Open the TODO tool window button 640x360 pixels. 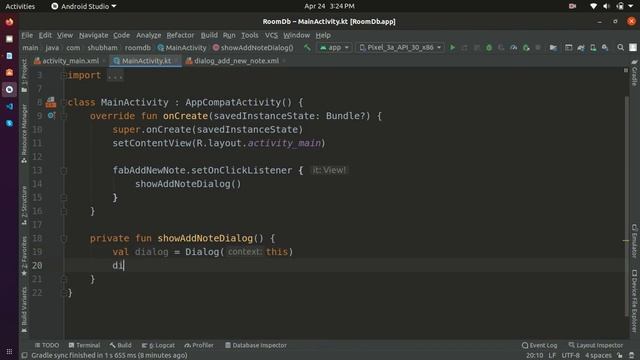47,345
